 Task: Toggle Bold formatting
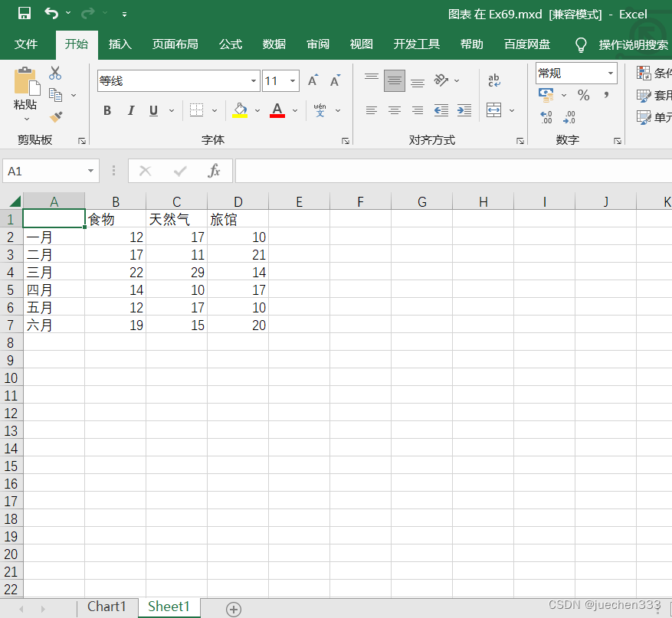pyautogui.click(x=107, y=111)
